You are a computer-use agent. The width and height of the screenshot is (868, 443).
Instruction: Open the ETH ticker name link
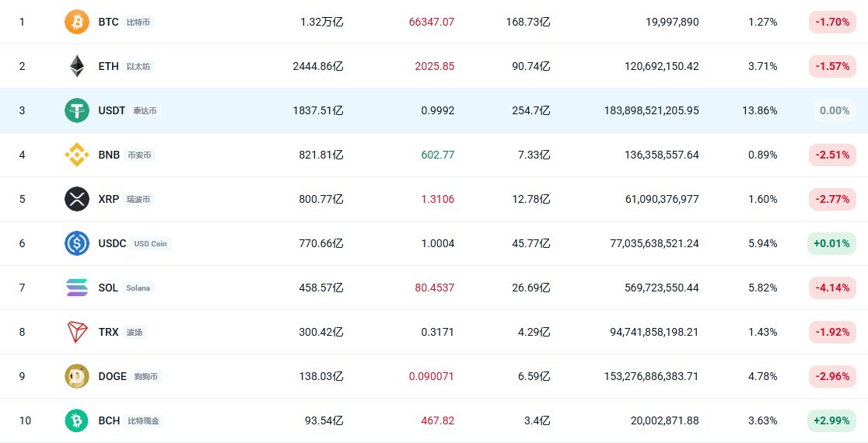pos(108,66)
